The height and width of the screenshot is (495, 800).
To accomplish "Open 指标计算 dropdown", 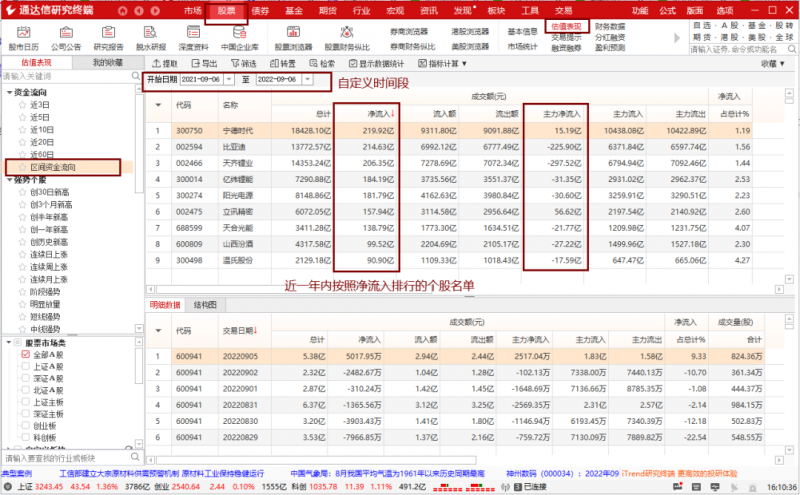I will coord(442,64).
